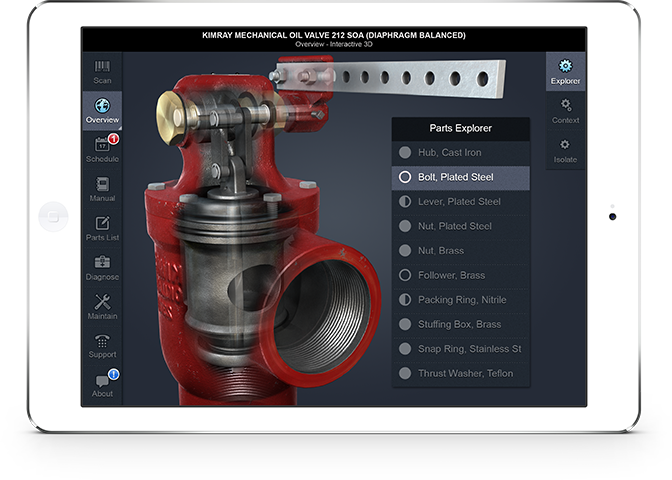Screen dimensions: 672x480
Task: Toggle visibility circle for Nut, Plated Steel
Action: tap(405, 226)
